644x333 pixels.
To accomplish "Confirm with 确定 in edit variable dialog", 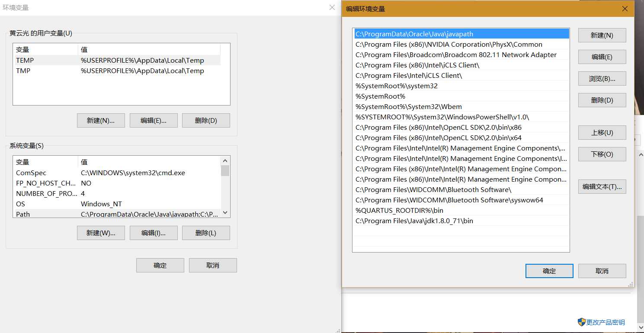I will (x=549, y=271).
